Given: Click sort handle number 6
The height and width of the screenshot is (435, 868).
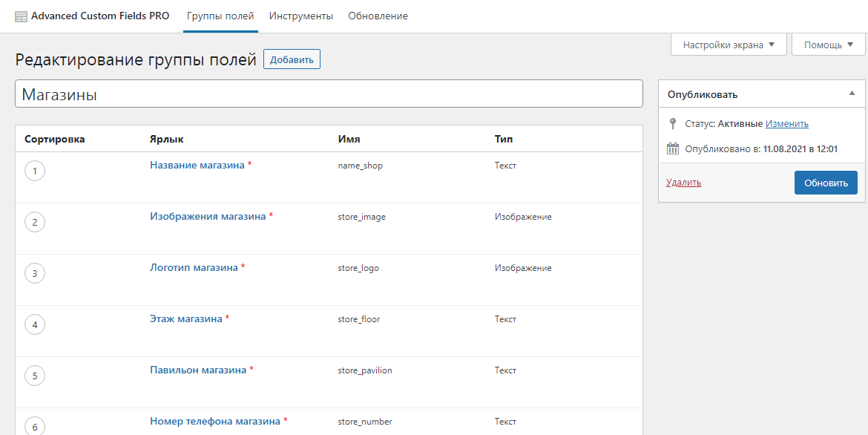Looking at the screenshot, I should point(35,427).
